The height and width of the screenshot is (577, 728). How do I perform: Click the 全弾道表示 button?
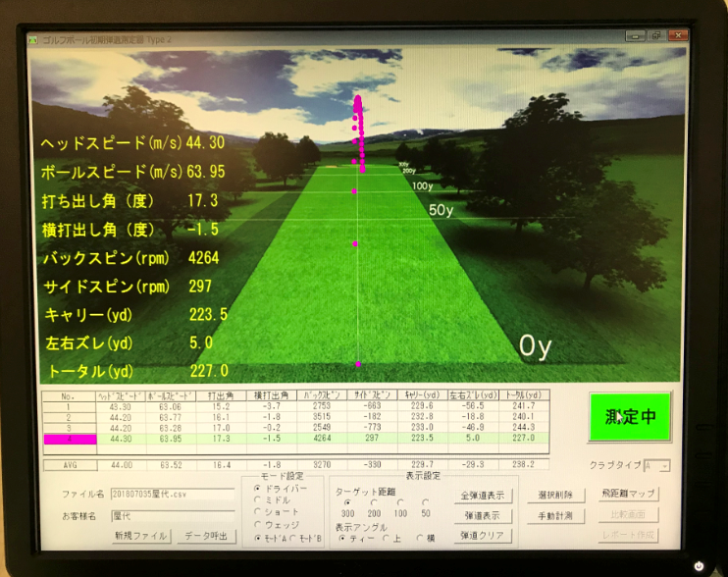coord(483,496)
